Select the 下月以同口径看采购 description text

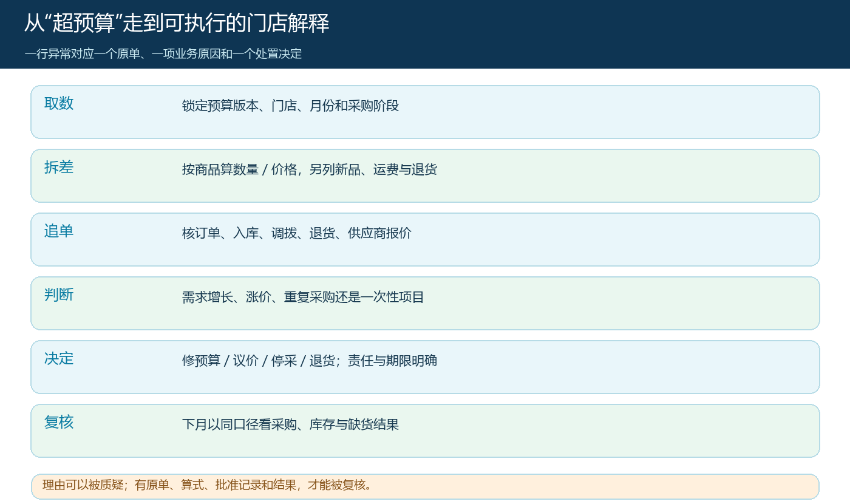290,424
